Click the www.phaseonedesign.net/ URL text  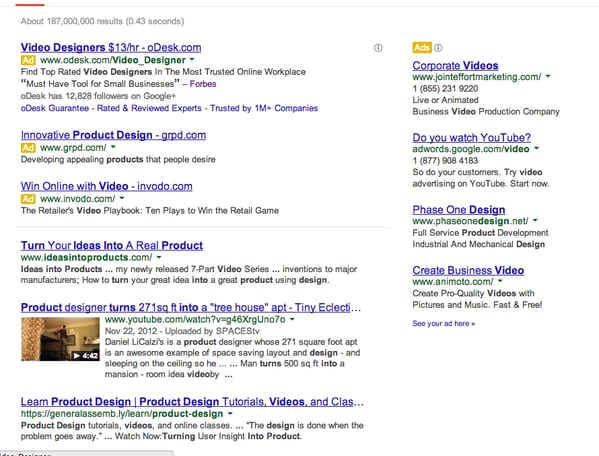(x=470, y=221)
